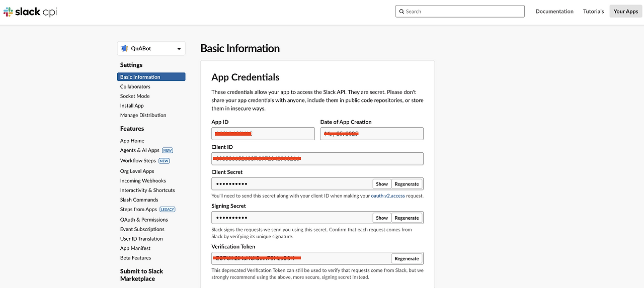
Task: Open Manage Distribution page
Action: point(143,115)
